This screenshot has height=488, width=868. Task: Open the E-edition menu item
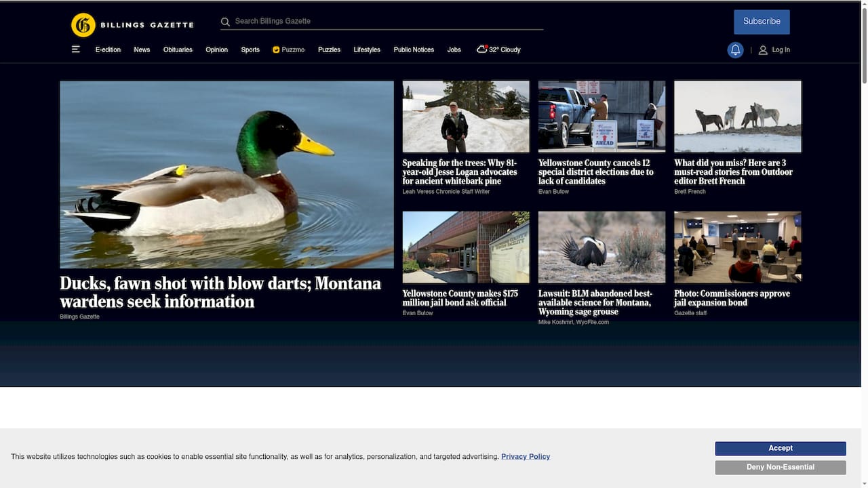pos(108,49)
